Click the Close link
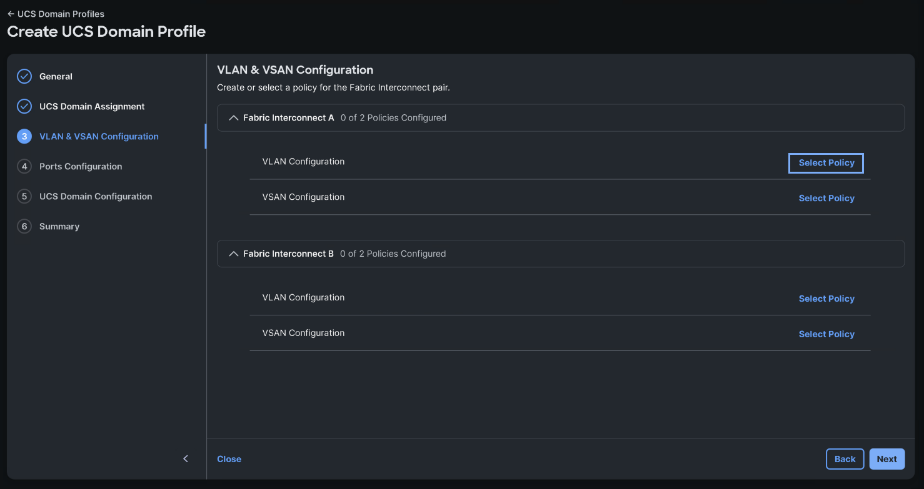 tap(229, 459)
